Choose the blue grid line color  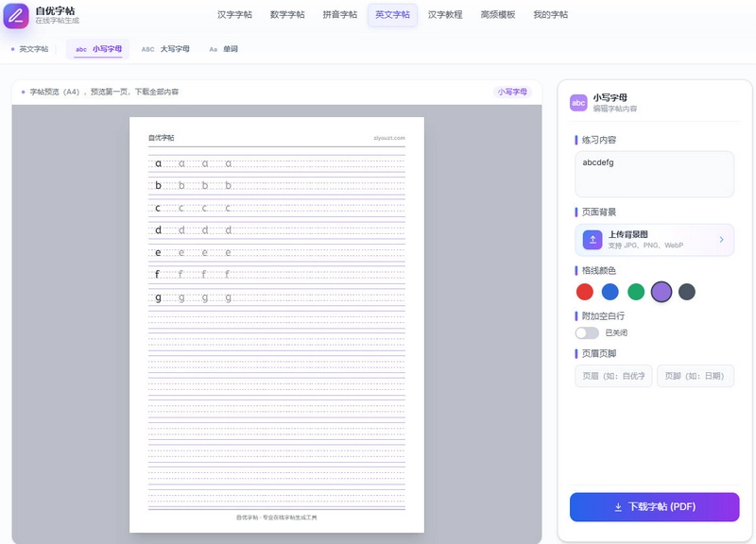tap(610, 292)
